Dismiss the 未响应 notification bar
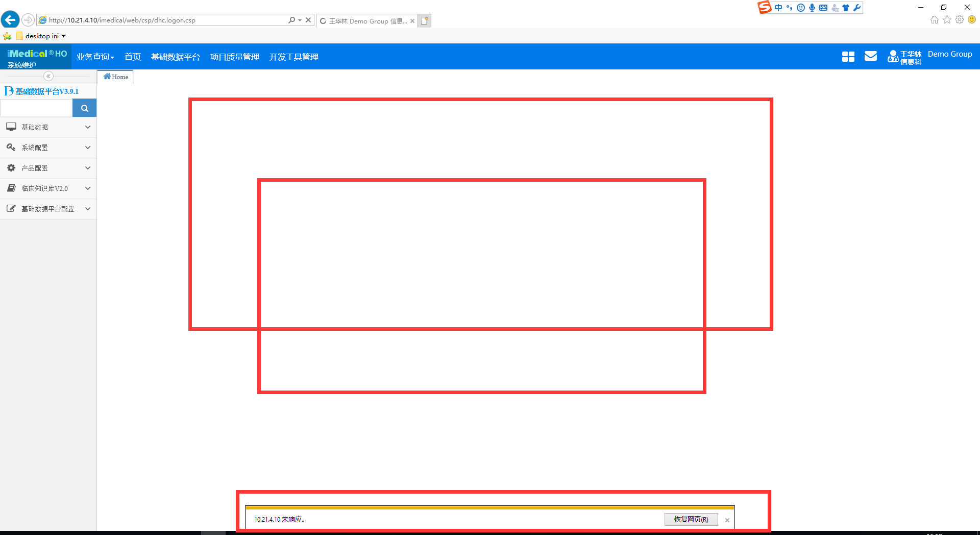 tap(727, 520)
